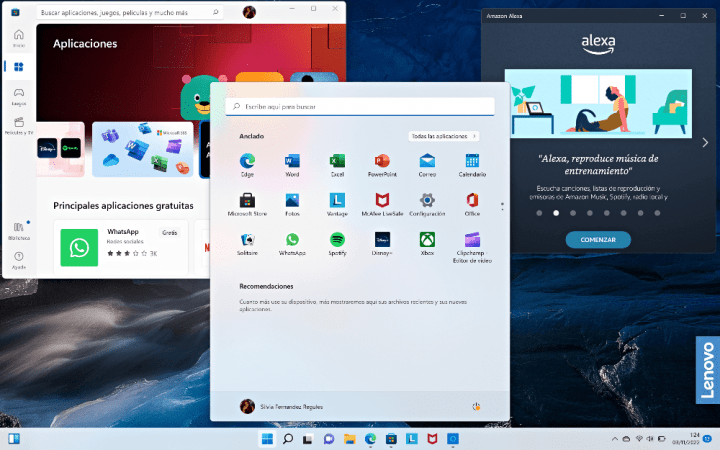Open Ayuda in Microsoft Store sidebar
The height and width of the screenshot is (450, 720).
19,260
